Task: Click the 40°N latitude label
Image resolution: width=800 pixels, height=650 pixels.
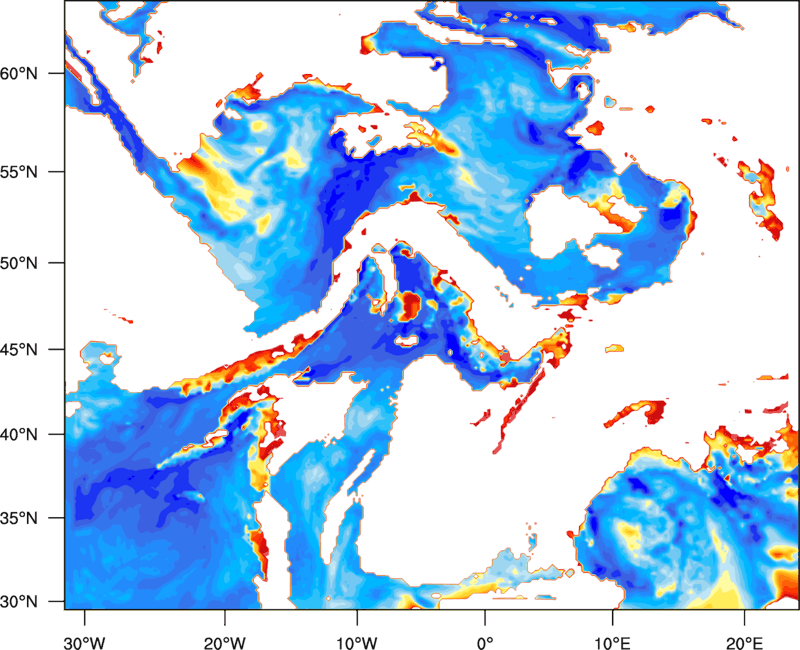Action: tap(19, 434)
